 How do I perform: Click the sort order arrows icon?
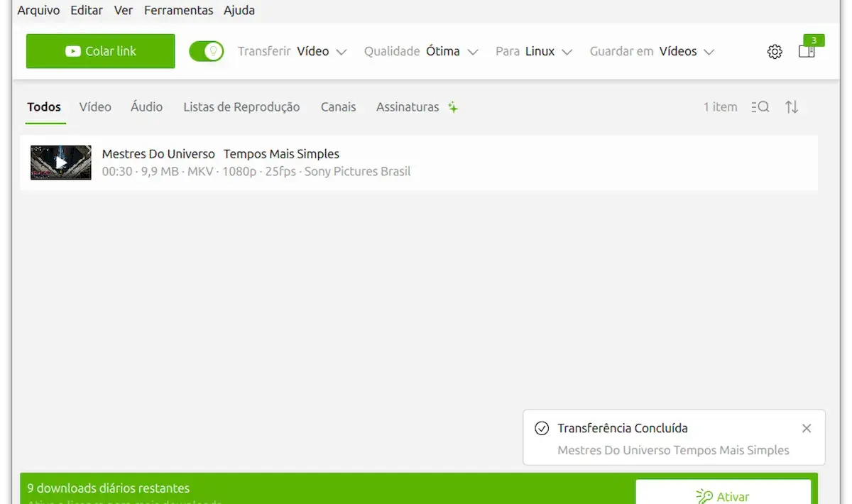(x=792, y=107)
